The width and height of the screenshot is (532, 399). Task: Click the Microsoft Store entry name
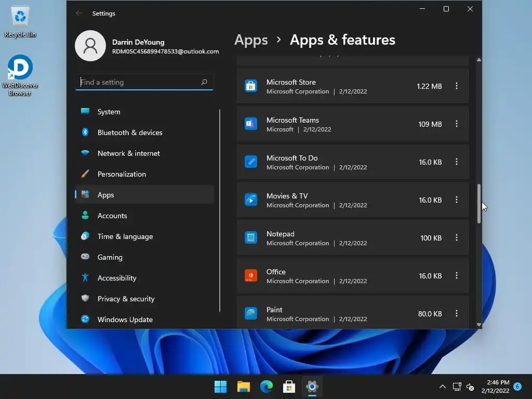click(x=291, y=82)
